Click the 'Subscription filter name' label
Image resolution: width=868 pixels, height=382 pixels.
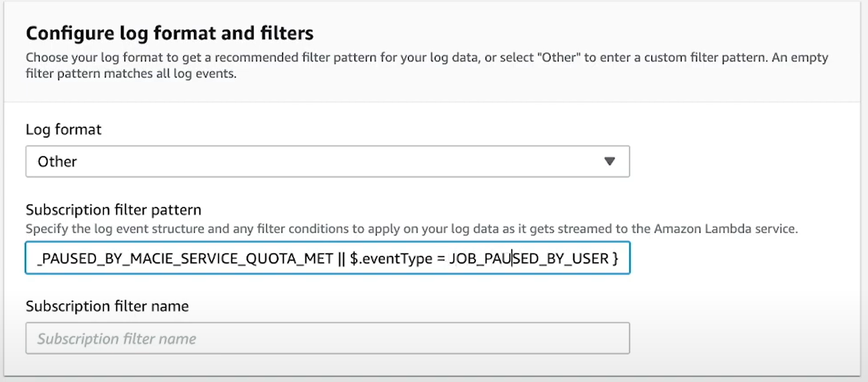click(x=107, y=306)
